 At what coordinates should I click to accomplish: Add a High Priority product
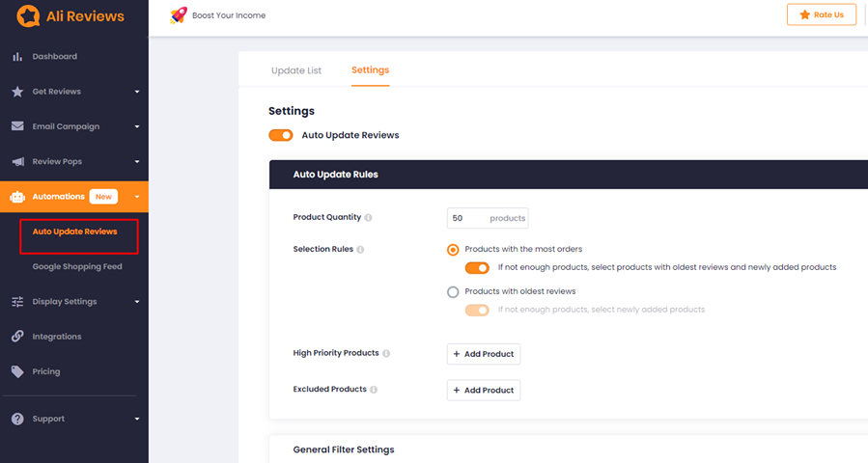484,354
